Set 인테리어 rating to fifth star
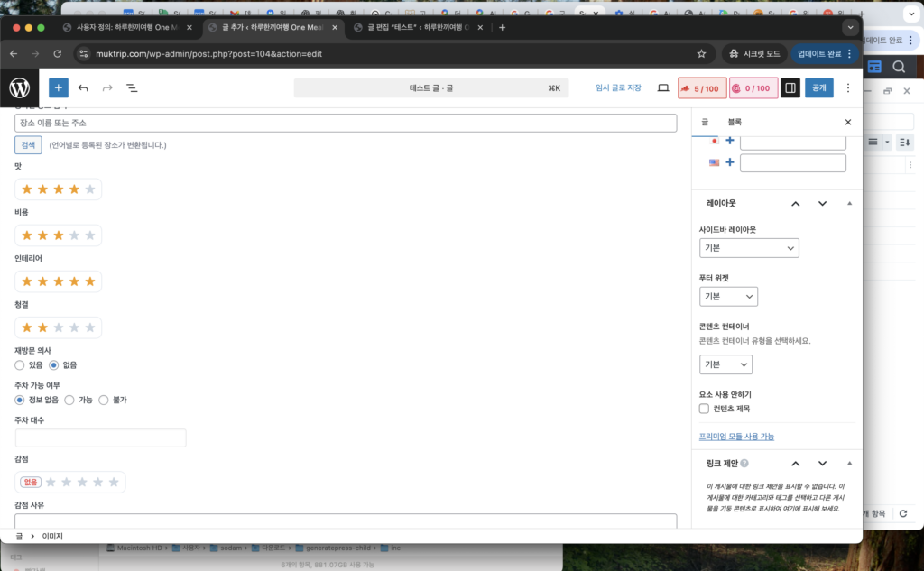 click(x=89, y=281)
